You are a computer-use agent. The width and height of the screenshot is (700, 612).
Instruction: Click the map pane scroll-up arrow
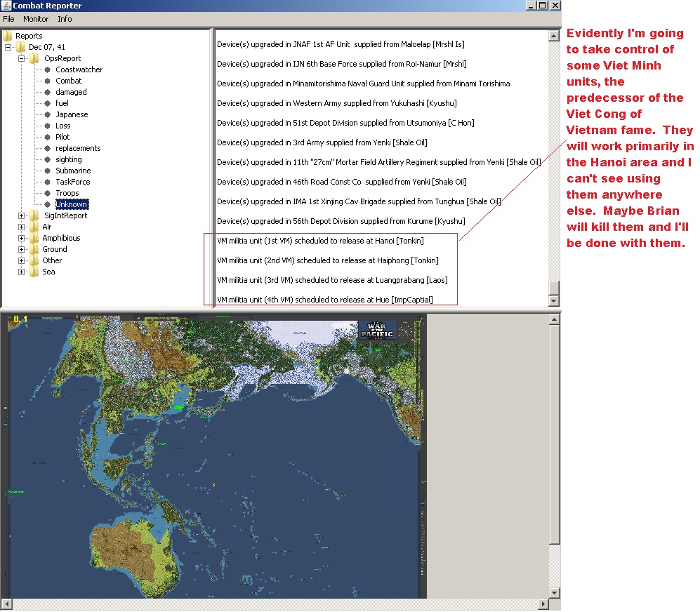pyautogui.click(x=554, y=319)
